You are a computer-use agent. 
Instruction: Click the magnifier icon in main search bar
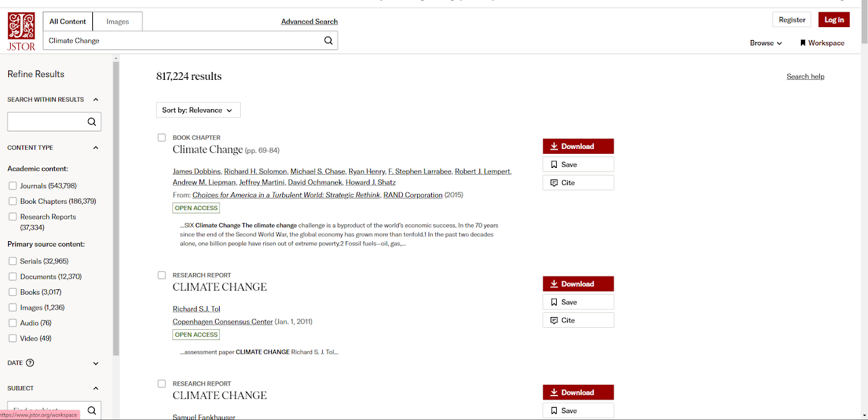click(x=328, y=41)
